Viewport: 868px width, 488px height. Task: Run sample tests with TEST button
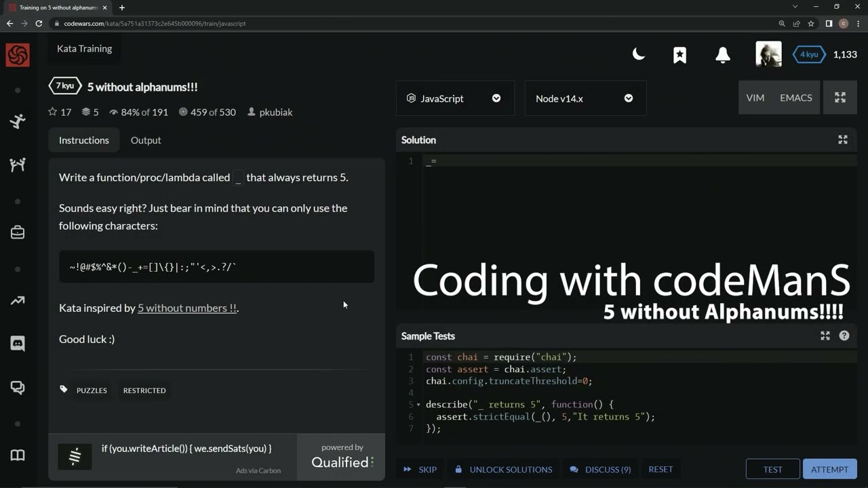click(x=772, y=469)
